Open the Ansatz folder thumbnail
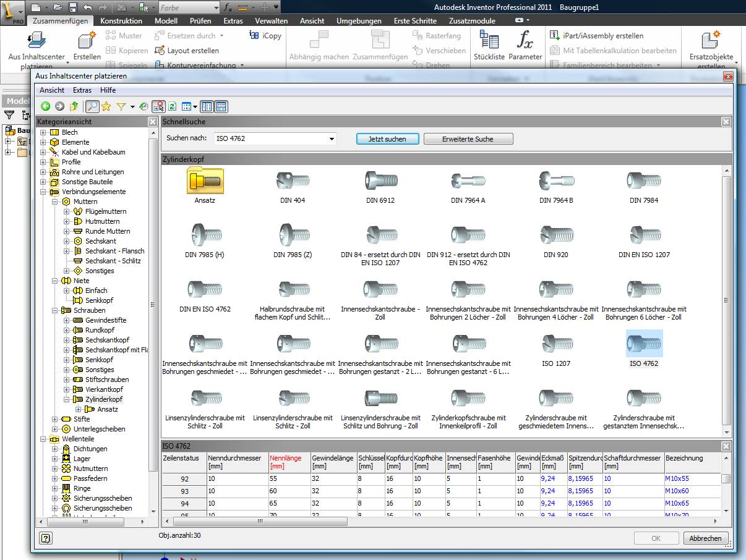 point(205,180)
